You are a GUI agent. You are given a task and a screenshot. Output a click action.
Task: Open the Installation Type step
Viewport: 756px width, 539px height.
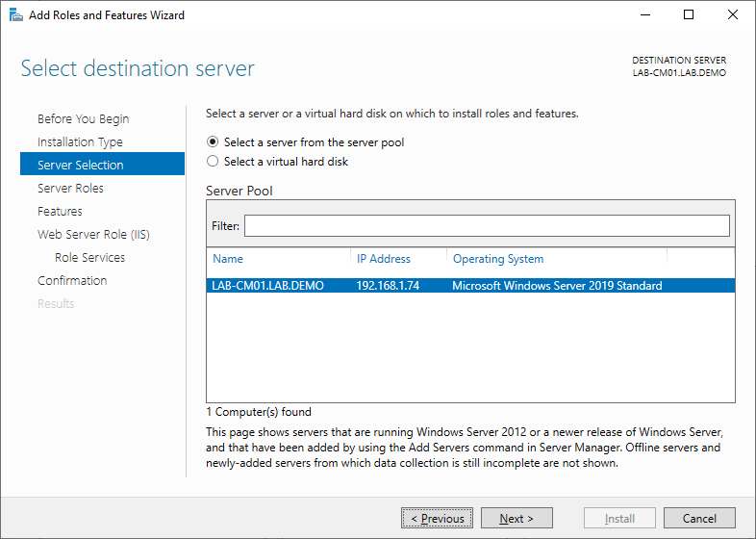click(80, 142)
